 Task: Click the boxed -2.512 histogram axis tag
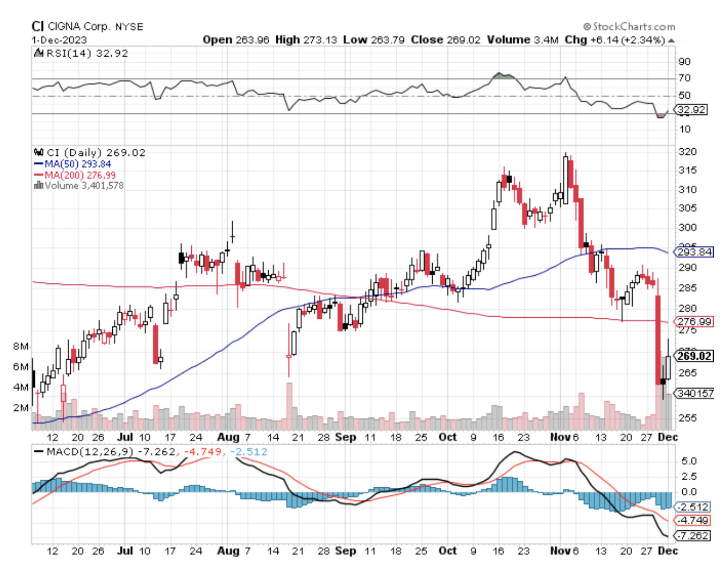(x=694, y=506)
